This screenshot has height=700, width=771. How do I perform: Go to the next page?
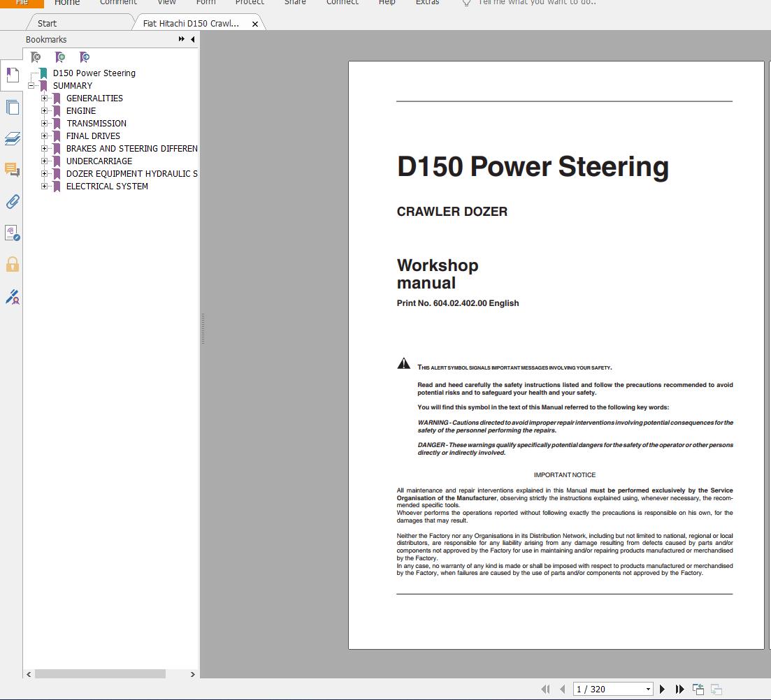point(663,690)
